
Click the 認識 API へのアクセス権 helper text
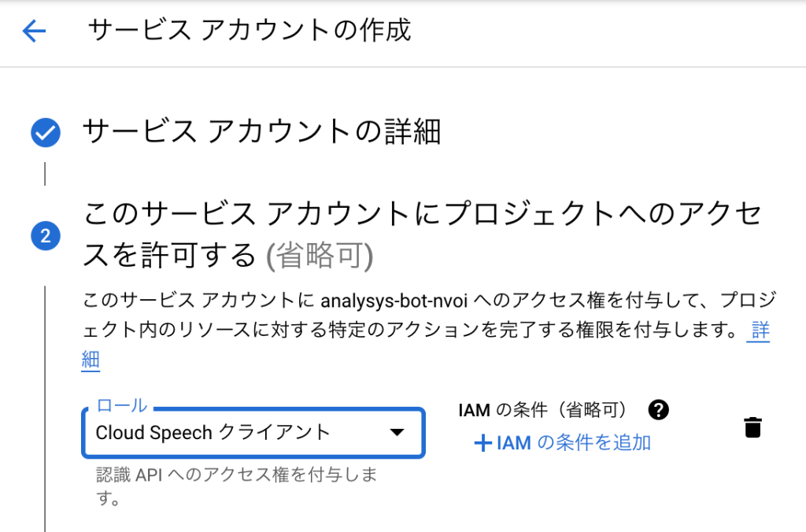(235, 475)
